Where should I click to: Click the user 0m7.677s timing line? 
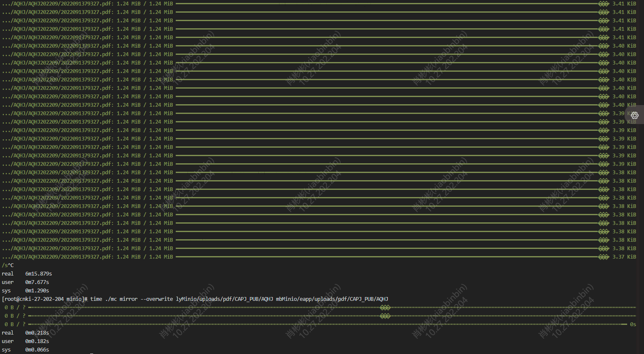[x=25, y=282]
